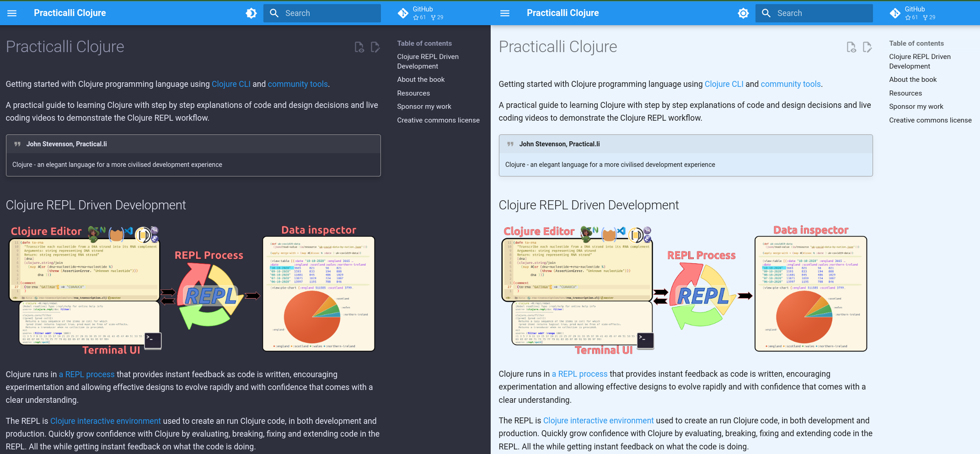The image size is (980, 454).
Task: Click quote mark icon in light quote box
Action: 510,144
